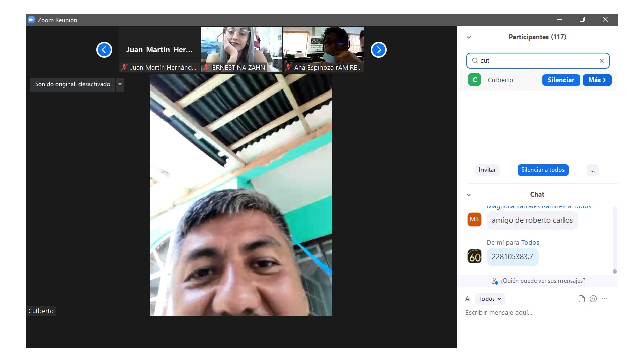The height and width of the screenshot is (362, 644).
Task: Clear the participant search field
Action: [x=601, y=61]
